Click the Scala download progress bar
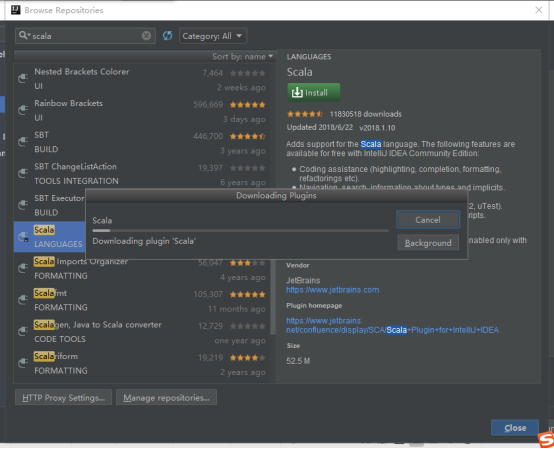The width and height of the screenshot is (554, 449). pyautogui.click(x=241, y=231)
